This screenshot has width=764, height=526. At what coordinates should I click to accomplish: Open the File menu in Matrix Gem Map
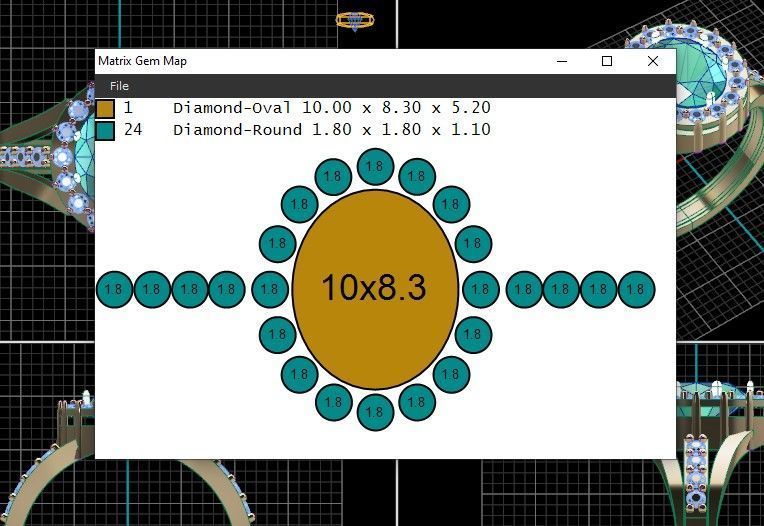pyautogui.click(x=119, y=86)
